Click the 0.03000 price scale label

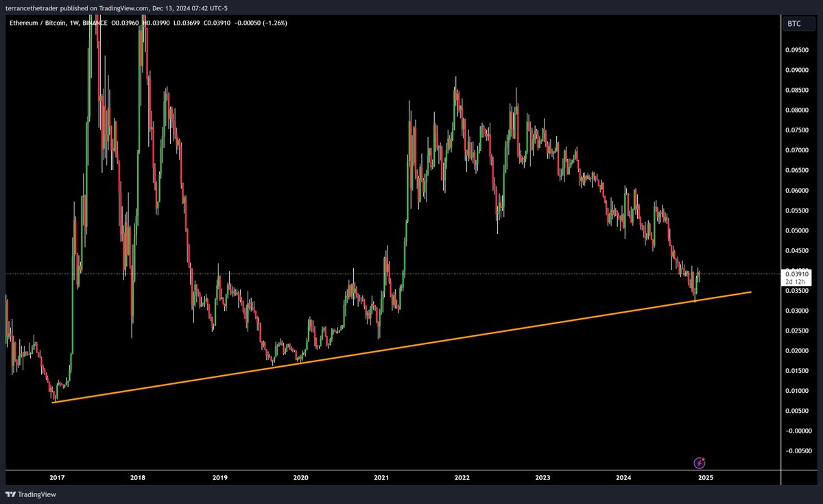pyautogui.click(x=798, y=311)
